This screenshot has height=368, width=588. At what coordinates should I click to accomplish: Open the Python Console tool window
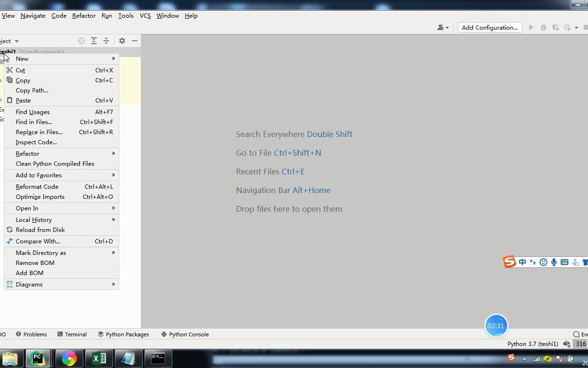point(185,334)
